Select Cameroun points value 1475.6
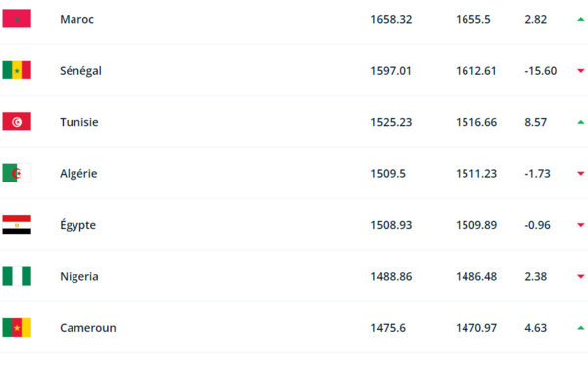This screenshot has width=588, height=365. click(x=388, y=328)
